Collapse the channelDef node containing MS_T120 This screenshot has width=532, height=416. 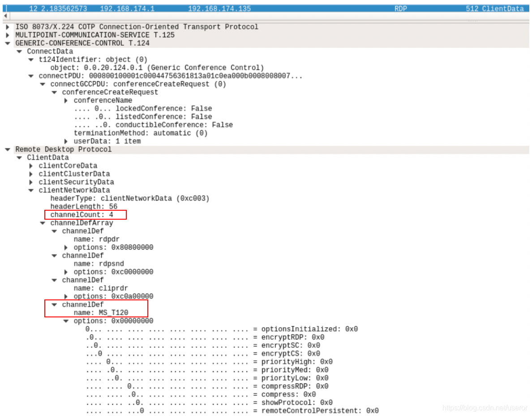click(x=54, y=305)
